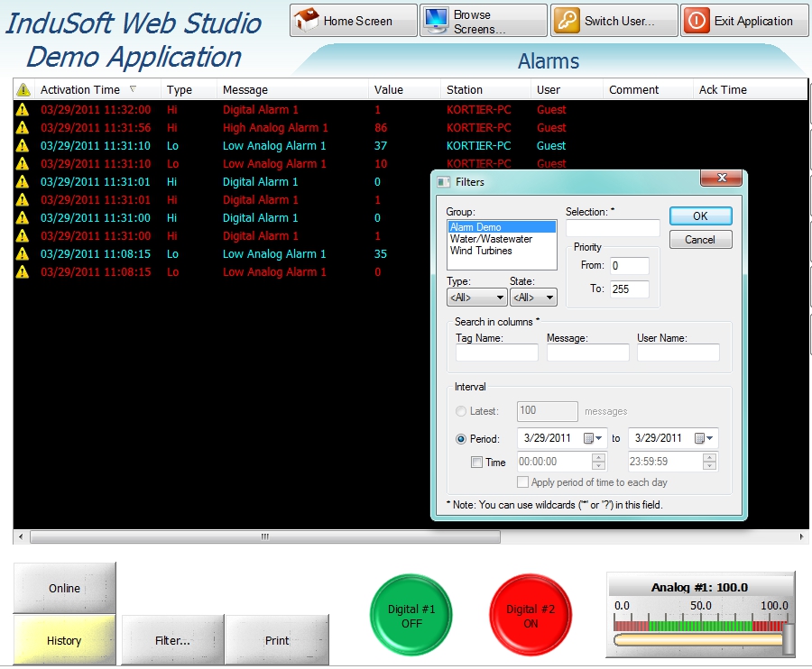The image size is (812, 669).
Task: Click the Value column header
Action: [404, 89]
